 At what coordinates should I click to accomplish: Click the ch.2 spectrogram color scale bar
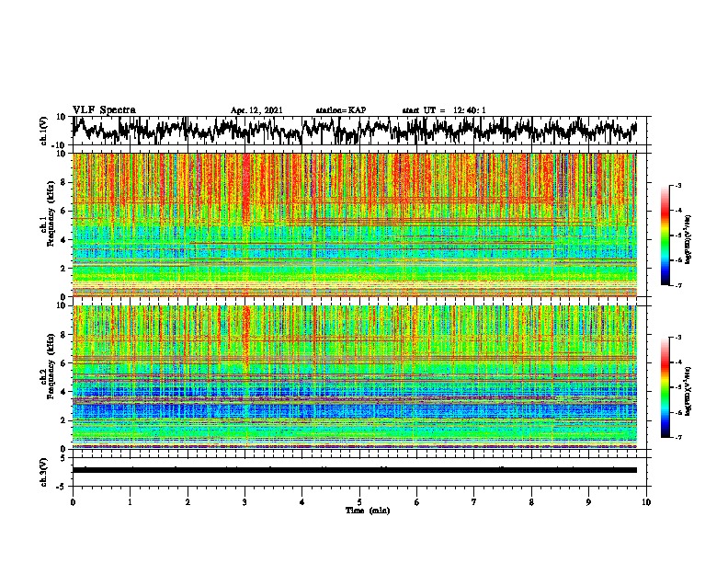coord(665,387)
